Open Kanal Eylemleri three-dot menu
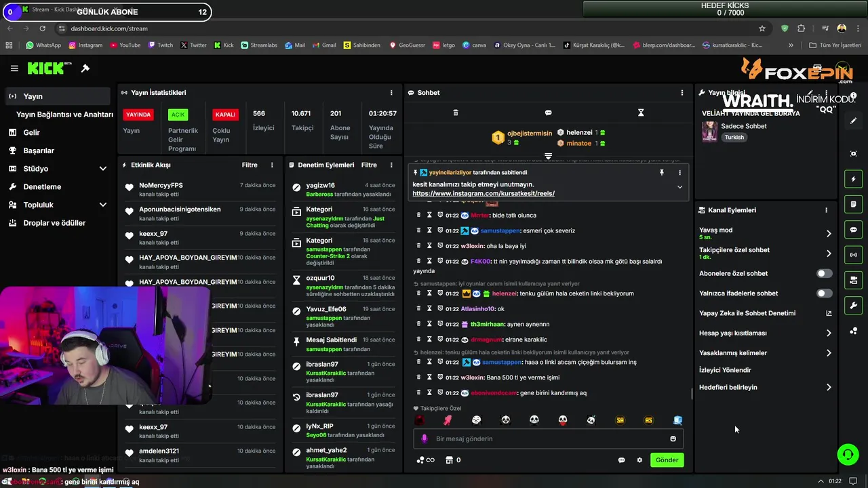This screenshot has width=868, height=488. click(x=826, y=210)
